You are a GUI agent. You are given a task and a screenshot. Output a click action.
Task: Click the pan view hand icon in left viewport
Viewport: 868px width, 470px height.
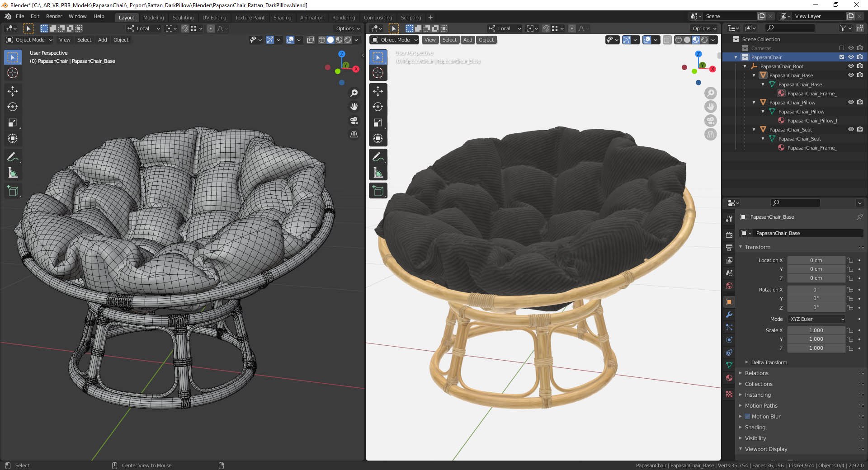[x=354, y=107]
